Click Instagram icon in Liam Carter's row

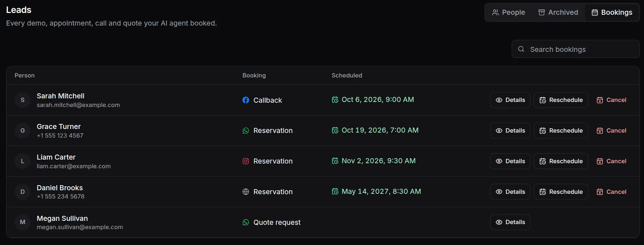pos(246,161)
